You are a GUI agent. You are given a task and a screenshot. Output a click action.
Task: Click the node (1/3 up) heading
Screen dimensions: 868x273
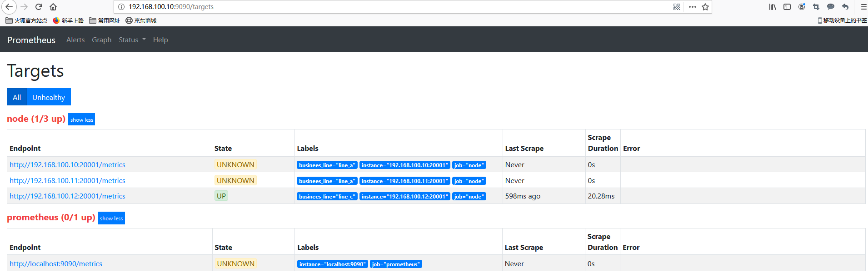(x=36, y=119)
